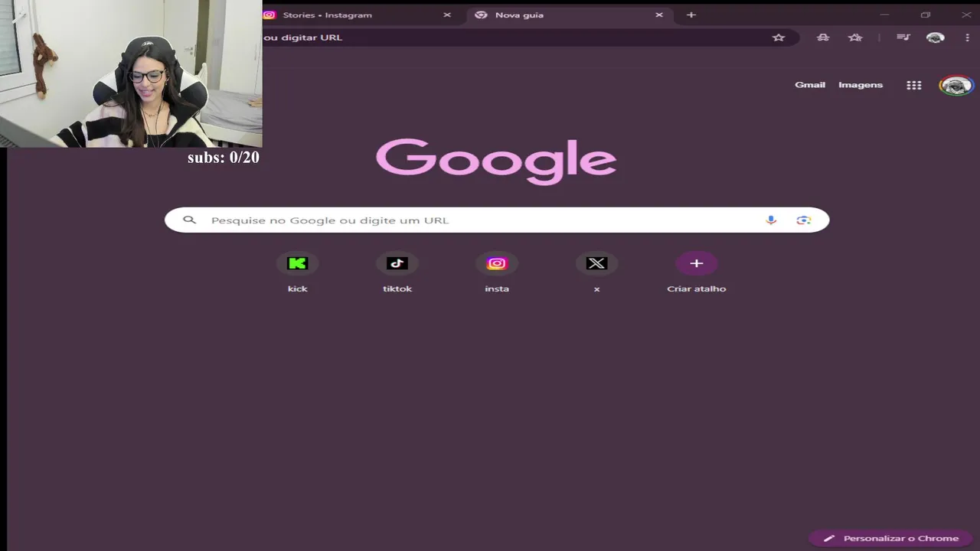This screenshot has height=551, width=980.
Task: Open Google account avatar on page
Action: (956, 85)
